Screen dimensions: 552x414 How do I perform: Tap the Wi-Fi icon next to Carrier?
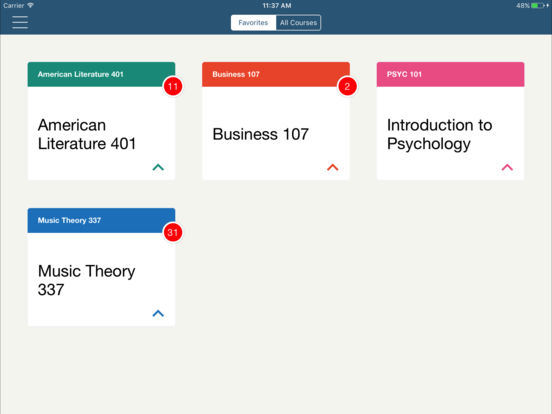(x=31, y=5)
